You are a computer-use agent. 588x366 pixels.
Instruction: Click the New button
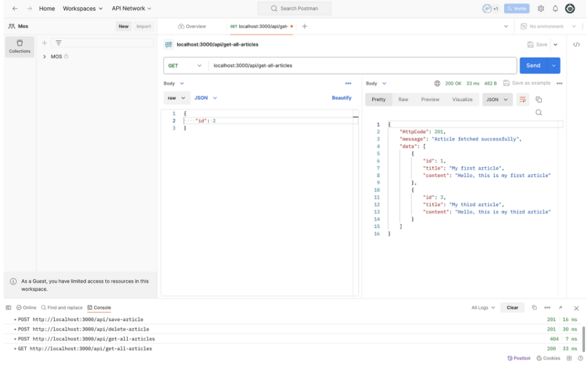point(124,26)
